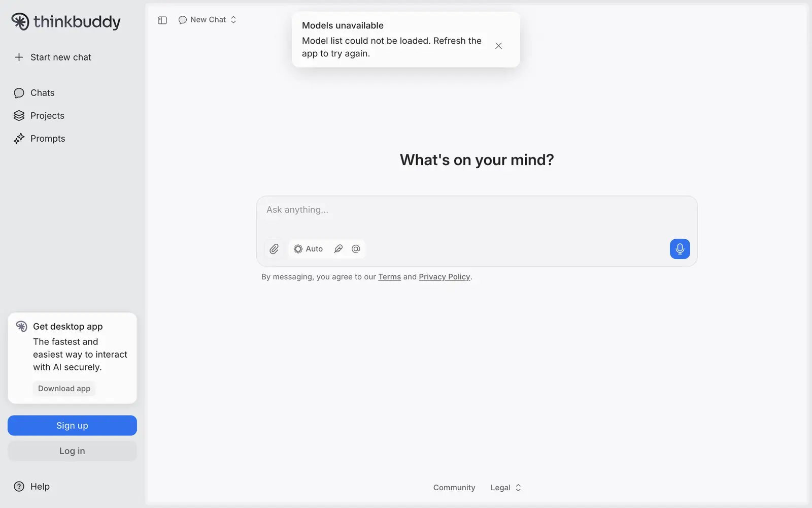Click the Log in button

tap(72, 451)
